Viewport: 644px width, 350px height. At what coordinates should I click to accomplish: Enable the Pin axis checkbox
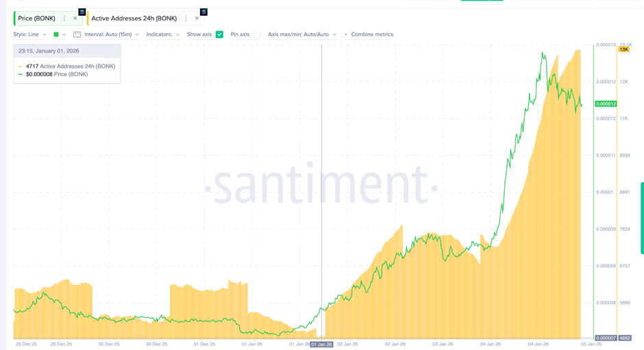coord(257,34)
